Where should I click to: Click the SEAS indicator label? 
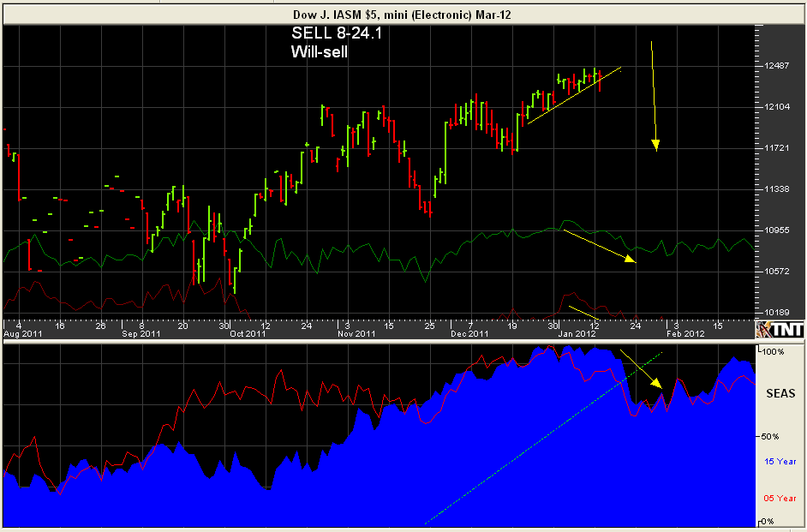(780, 393)
